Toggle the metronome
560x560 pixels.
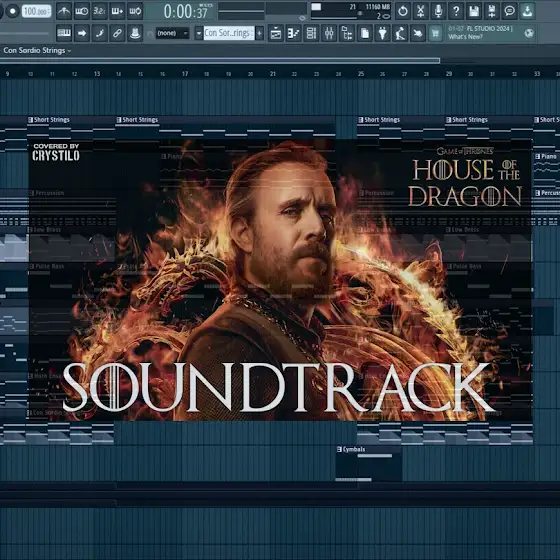pyautogui.click(x=64, y=11)
